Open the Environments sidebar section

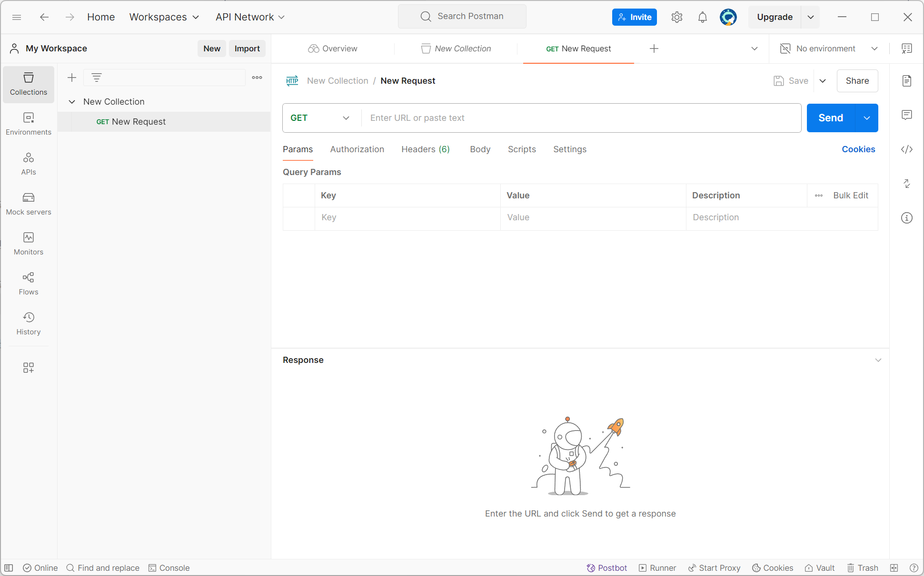29,124
